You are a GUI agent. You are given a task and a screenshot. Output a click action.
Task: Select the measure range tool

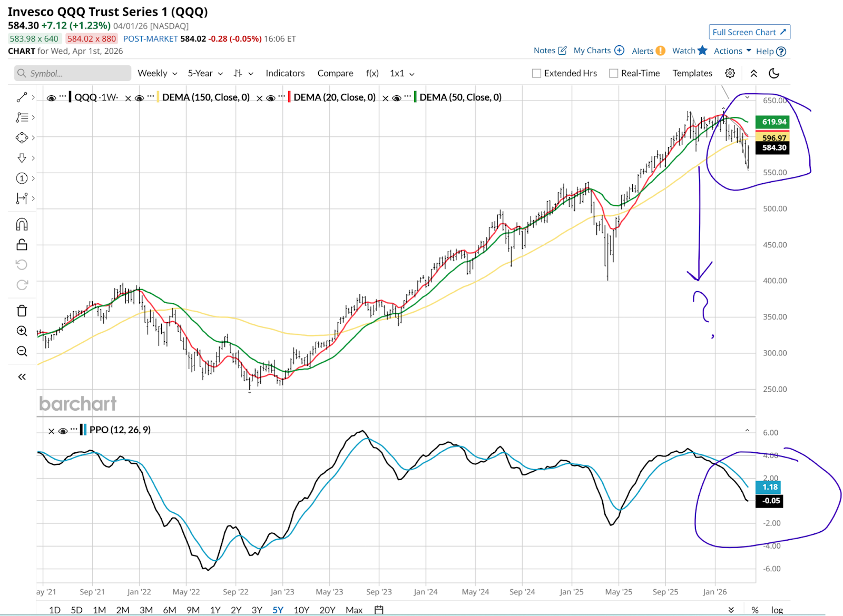(x=22, y=198)
